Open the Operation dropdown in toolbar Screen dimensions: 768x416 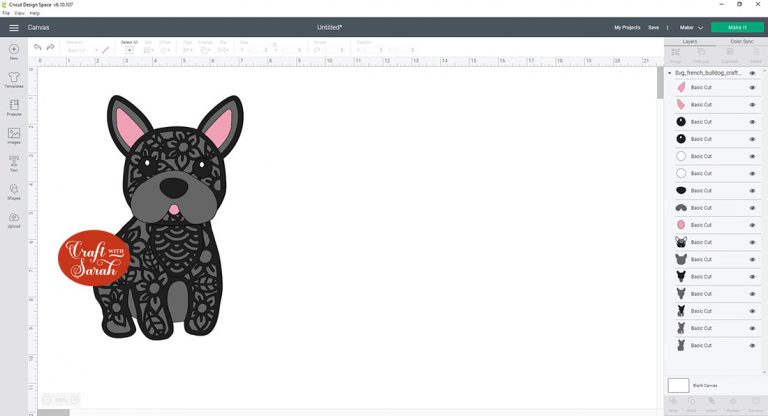click(81, 50)
